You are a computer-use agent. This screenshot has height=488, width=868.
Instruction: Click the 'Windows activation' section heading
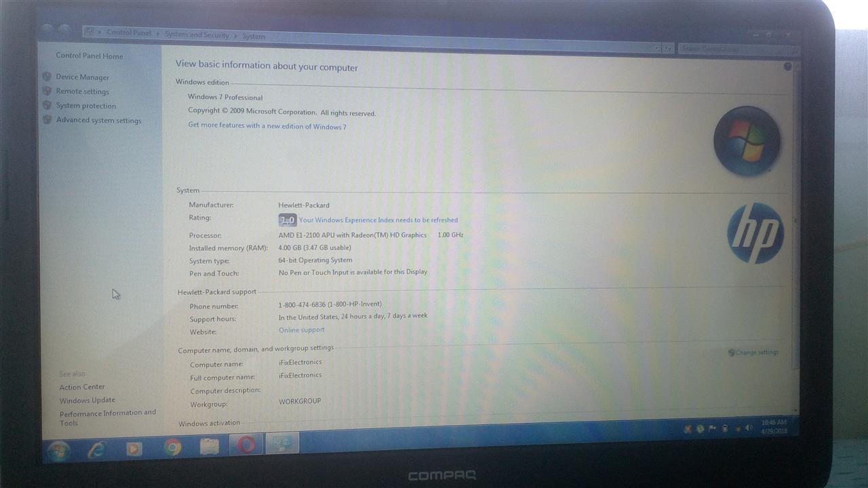tap(209, 424)
